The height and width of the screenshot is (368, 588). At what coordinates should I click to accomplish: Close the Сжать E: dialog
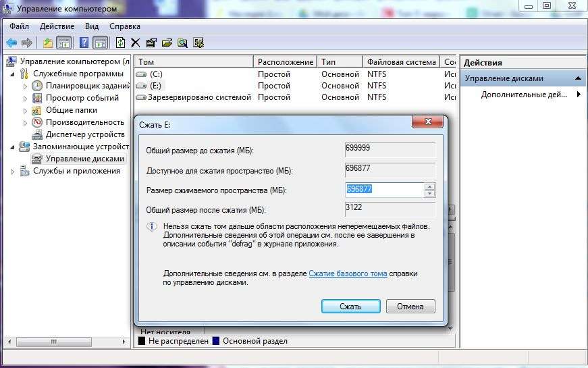pos(427,122)
